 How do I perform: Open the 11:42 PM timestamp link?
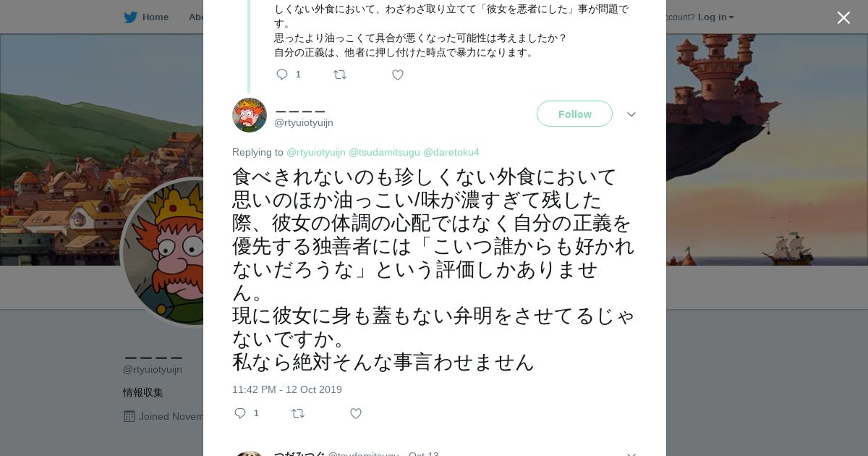tap(287, 389)
